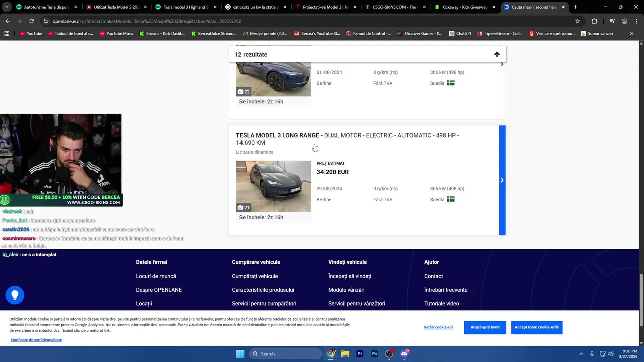Open Caracteristicile produsului footer link

coord(263,290)
